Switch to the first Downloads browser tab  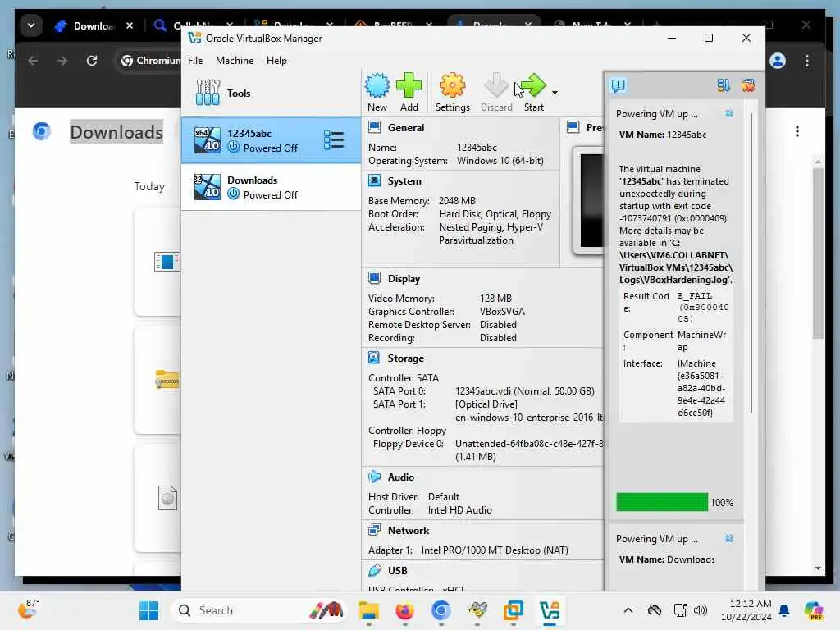coord(93,25)
